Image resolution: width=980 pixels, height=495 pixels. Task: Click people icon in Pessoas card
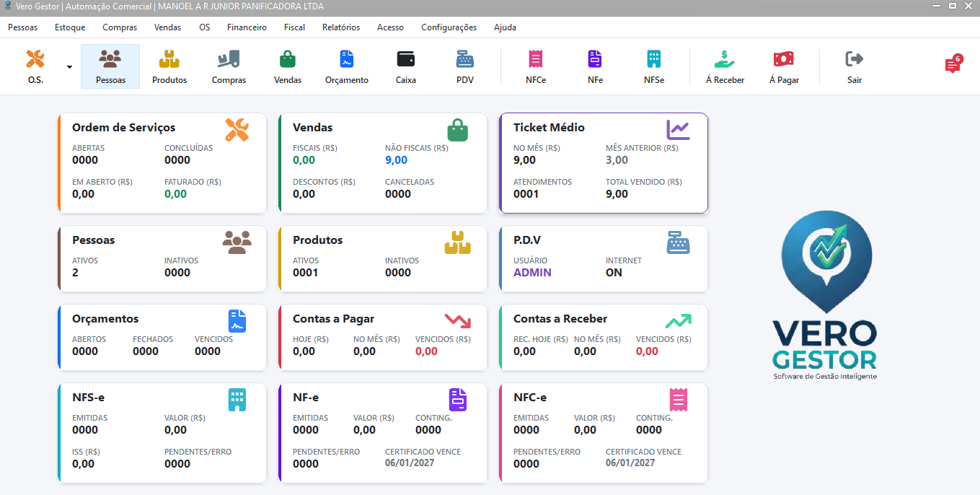pos(237,242)
